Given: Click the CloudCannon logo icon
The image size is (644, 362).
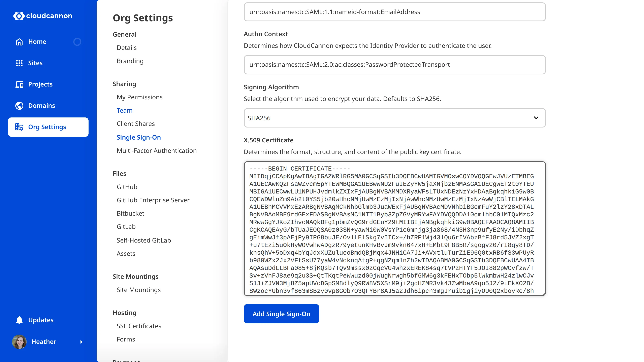Looking at the screenshot, I should (19, 16).
